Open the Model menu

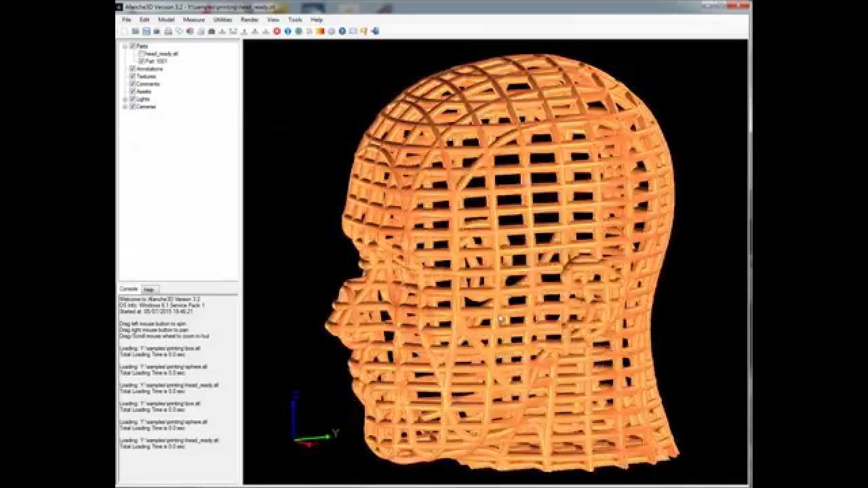pos(166,20)
